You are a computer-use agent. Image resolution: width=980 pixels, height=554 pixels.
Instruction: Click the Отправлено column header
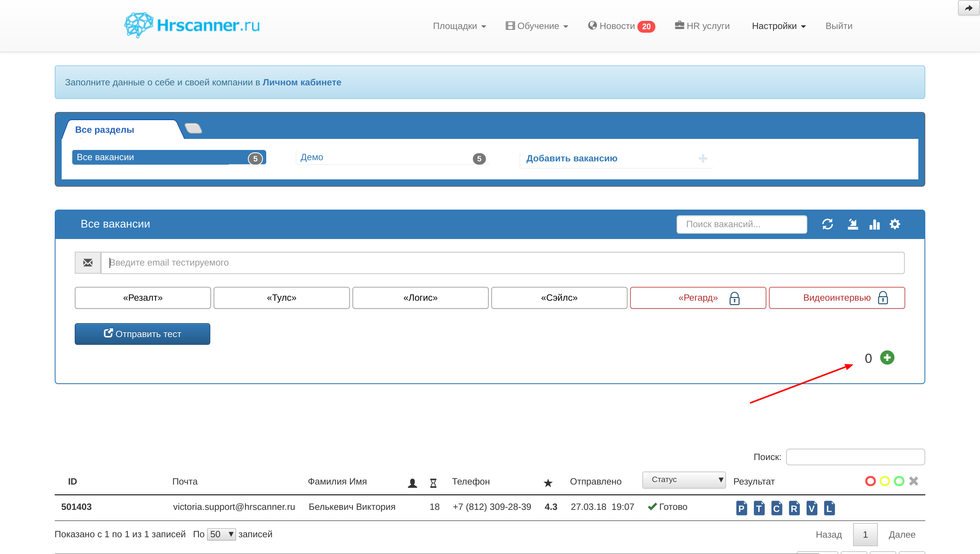point(596,482)
